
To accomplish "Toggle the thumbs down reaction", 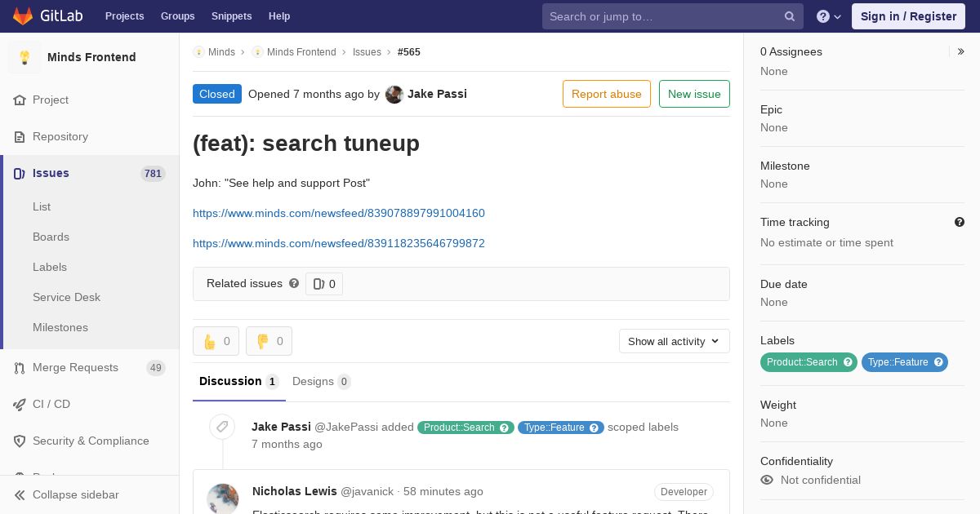I will (x=269, y=341).
